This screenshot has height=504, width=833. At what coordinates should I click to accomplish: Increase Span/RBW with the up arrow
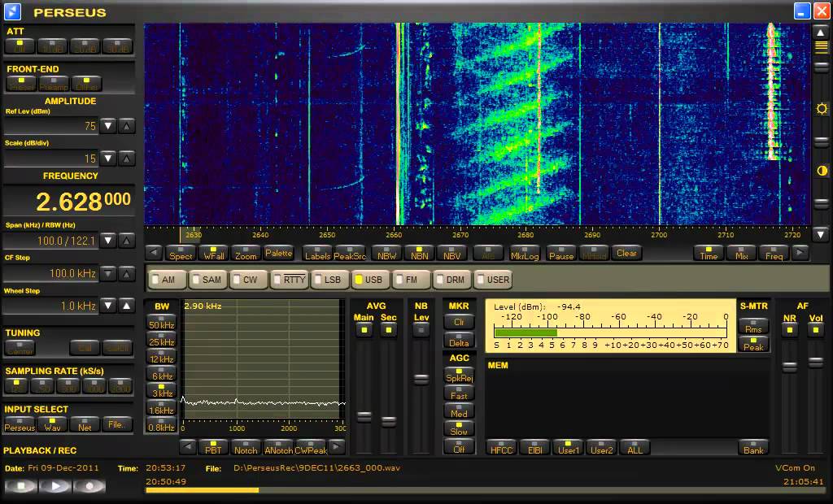coord(126,241)
